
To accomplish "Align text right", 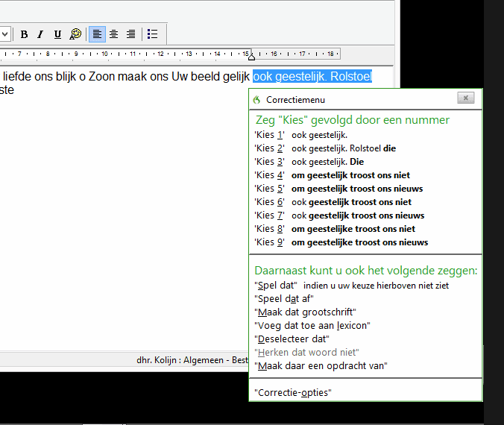I will (x=130, y=34).
